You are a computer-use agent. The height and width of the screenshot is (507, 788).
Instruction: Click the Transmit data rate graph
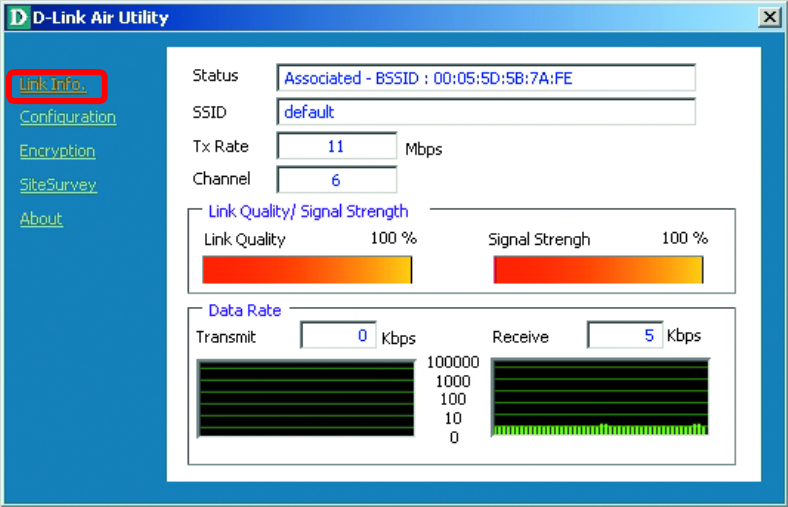click(x=307, y=398)
